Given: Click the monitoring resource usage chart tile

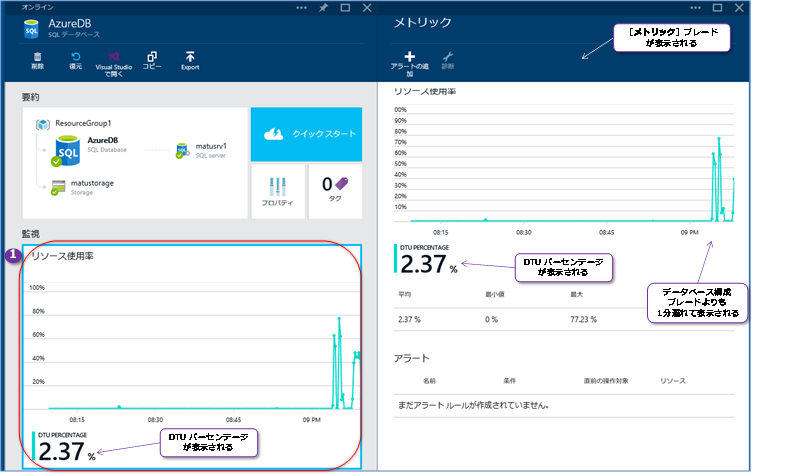Looking at the screenshot, I should click(192, 356).
